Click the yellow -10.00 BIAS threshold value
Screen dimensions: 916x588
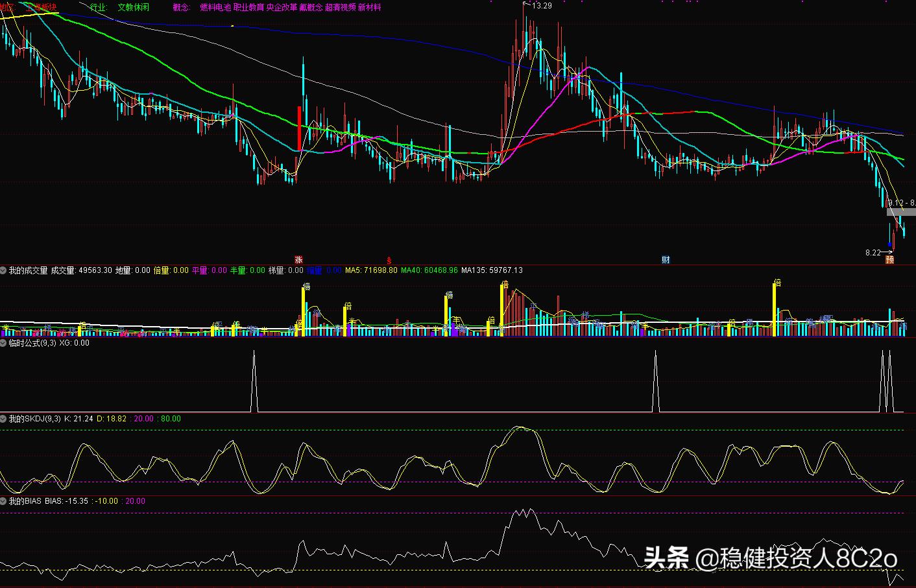tap(107, 501)
